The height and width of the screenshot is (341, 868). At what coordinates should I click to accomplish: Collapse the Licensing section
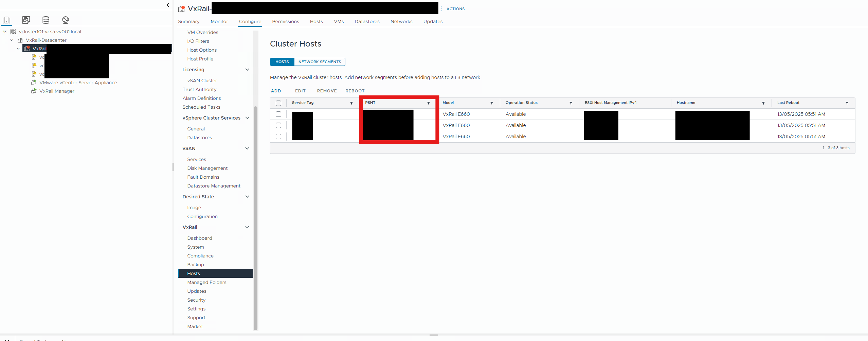pyautogui.click(x=247, y=70)
